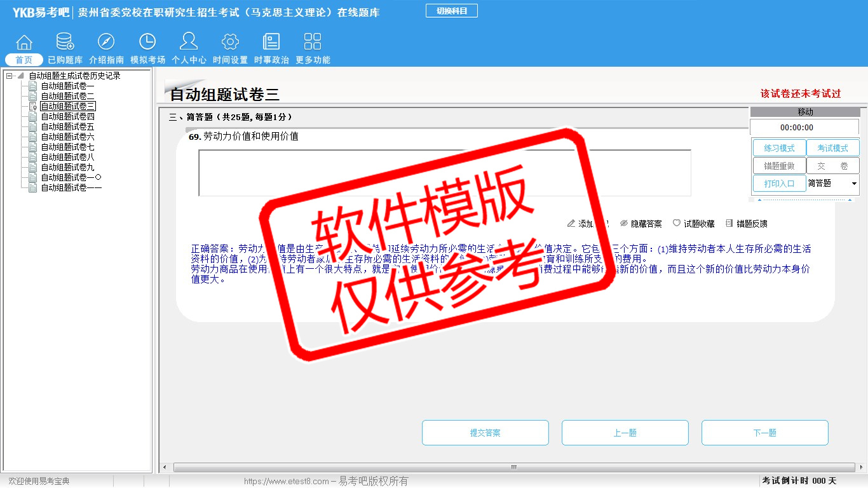
Task: Click 该试卷还未考试过 red notice
Action: (x=801, y=93)
